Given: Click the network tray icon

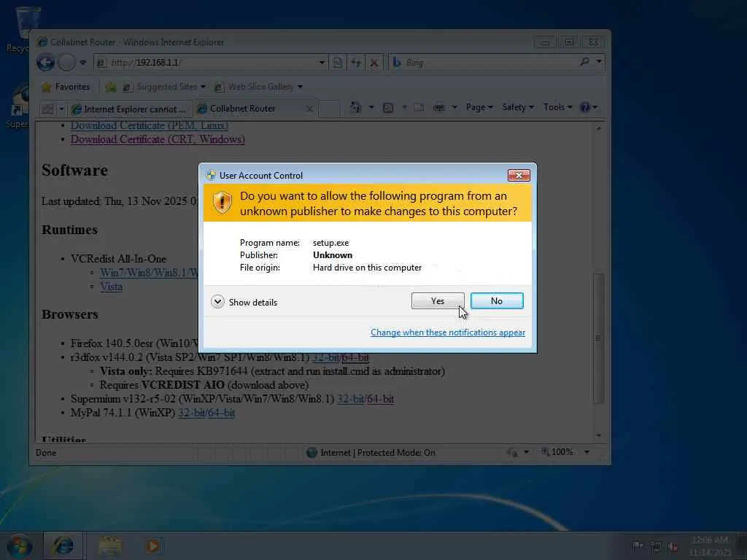Looking at the screenshot, I should pyautogui.click(x=656, y=546).
